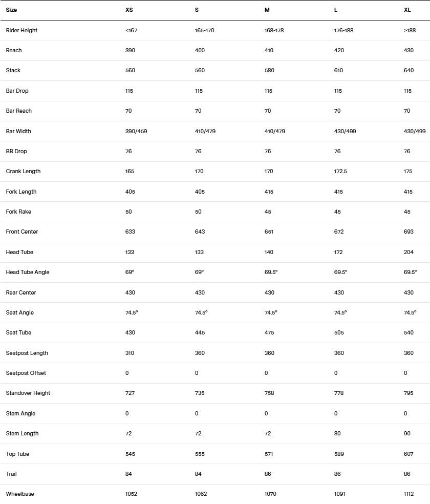430x504 pixels.
Task: Click the XL size column header
Action: (407, 10)
